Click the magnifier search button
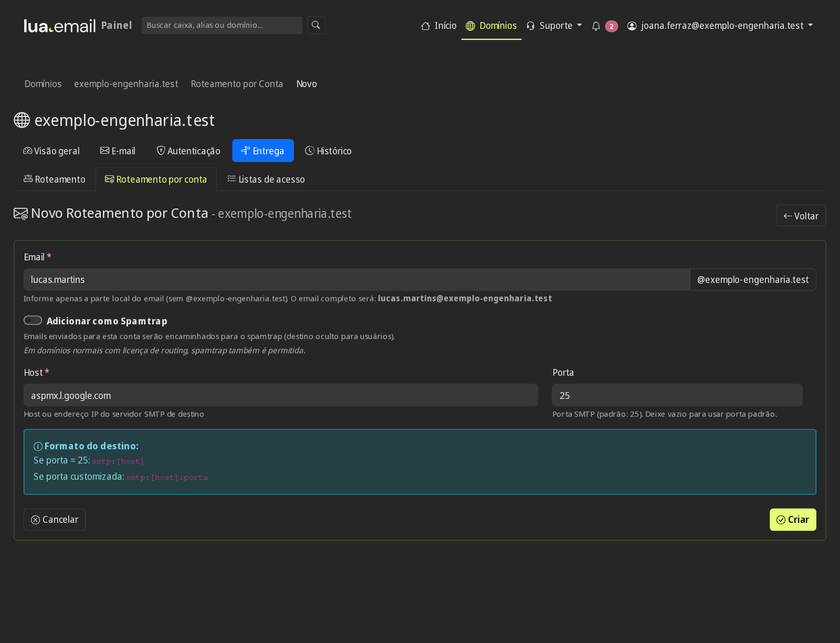 [x=316, y=25]
